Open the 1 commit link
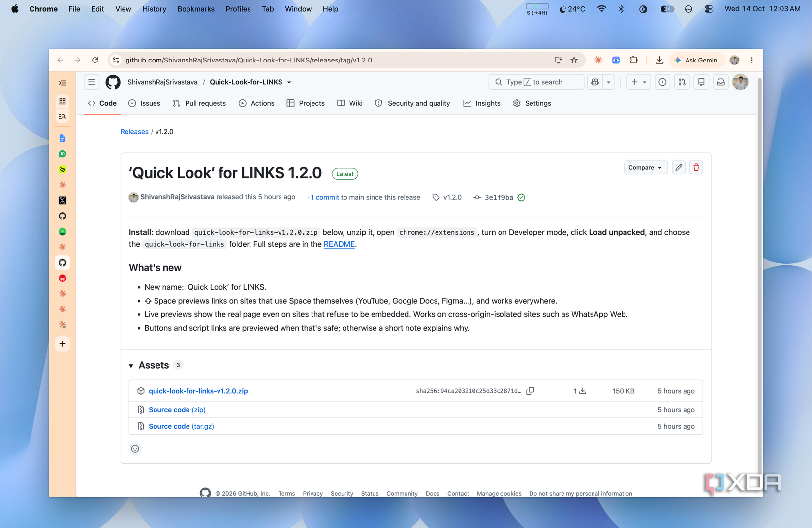 click(325, 197)
